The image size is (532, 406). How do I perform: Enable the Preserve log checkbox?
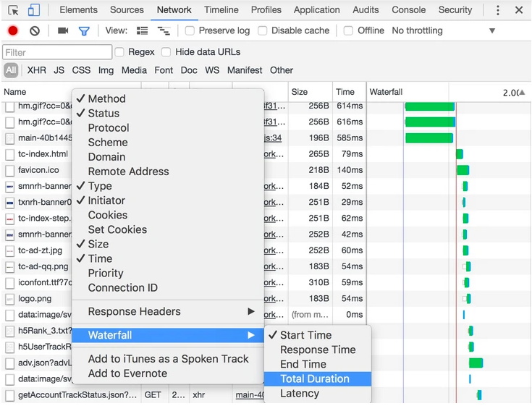(190, 31)
